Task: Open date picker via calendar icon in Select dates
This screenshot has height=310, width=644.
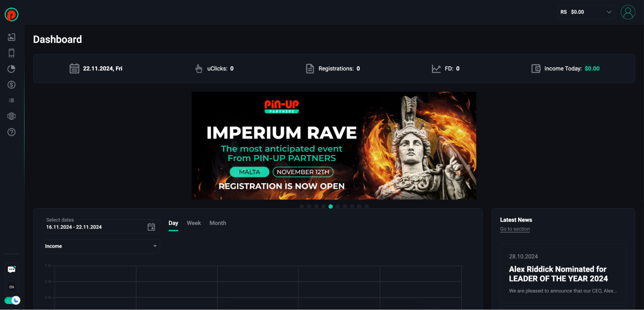Action: [151, 227]
